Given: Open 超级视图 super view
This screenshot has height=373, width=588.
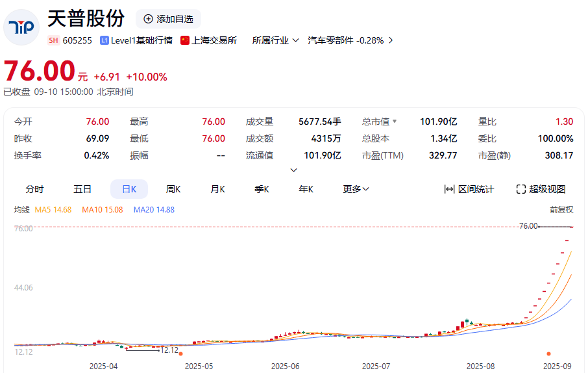Looking at the screenshot, I should [x=541, y=189].
